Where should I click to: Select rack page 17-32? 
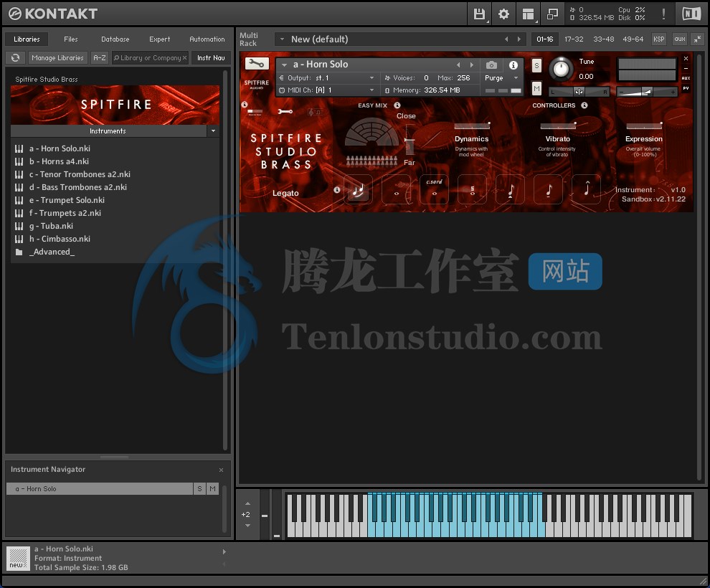574,39
